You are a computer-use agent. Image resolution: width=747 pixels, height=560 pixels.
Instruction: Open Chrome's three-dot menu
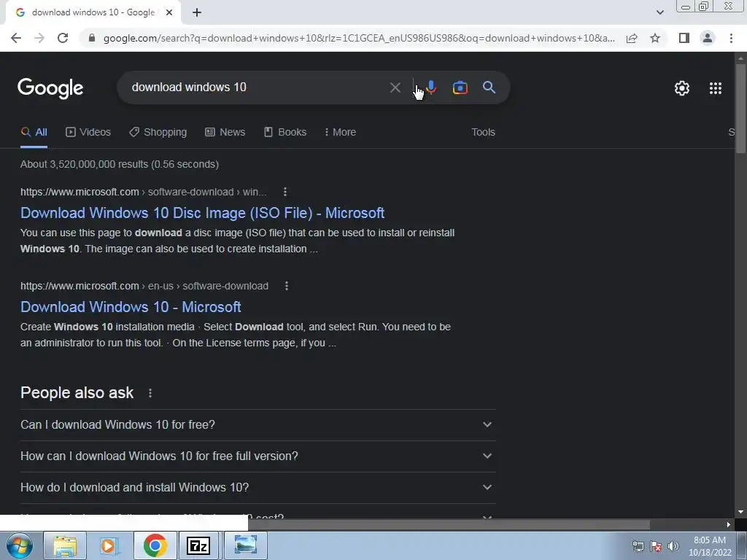click(x=731, y=38)
